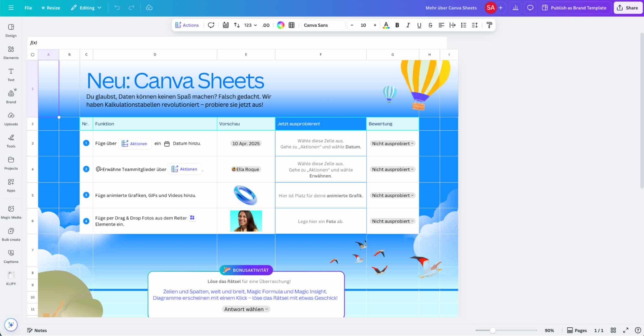Open the KLIPY app

(11, 279)
